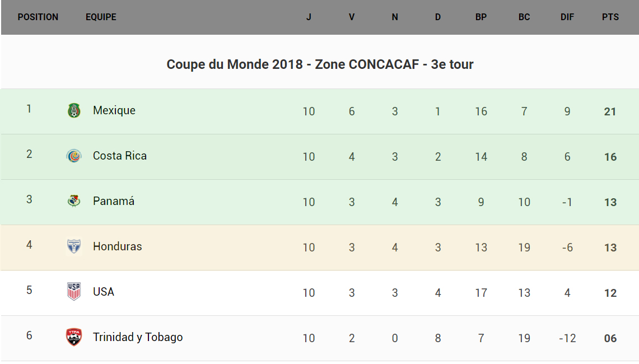The image size is (639, 364).
Task: Open the Trinidad y Tobago team link
Action: (138, 337)
